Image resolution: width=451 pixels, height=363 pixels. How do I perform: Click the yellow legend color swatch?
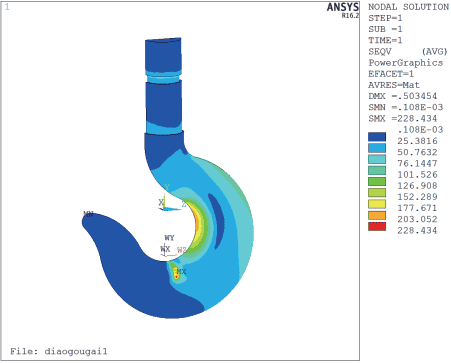(x=377, y=204)
